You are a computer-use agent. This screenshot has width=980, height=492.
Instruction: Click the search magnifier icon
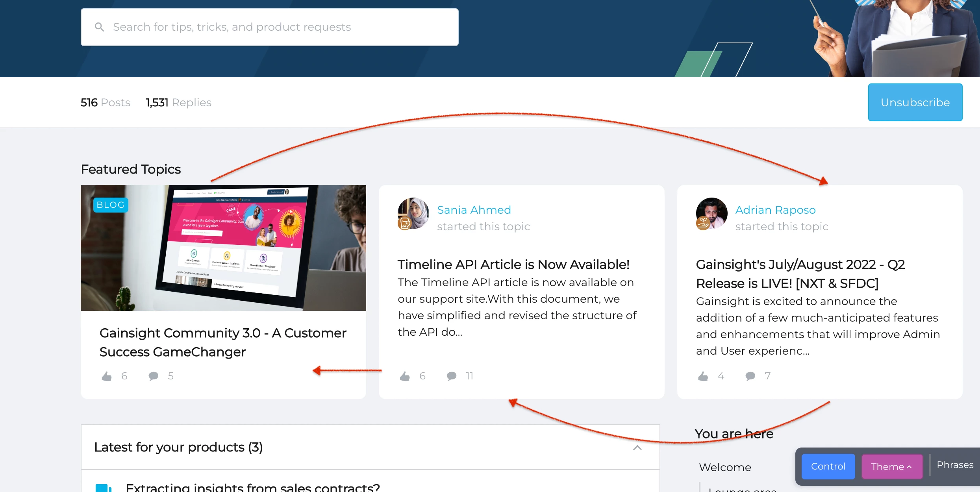click(99, 27)
